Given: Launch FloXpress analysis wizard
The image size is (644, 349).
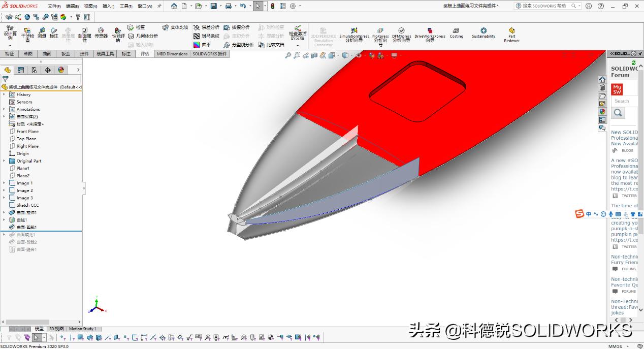Looking at the screenshot, I should (380, 36).
